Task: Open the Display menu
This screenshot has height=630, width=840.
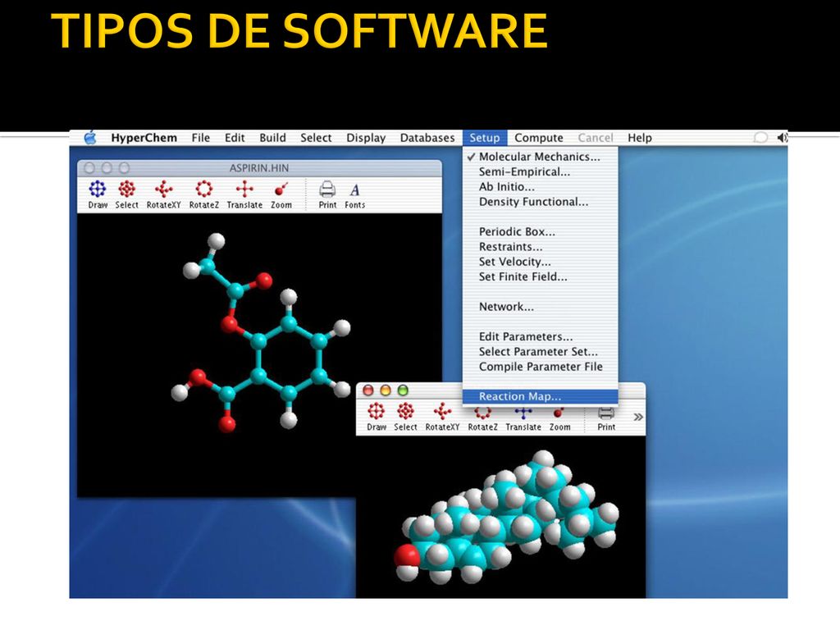Action: [x=365, y=138]
